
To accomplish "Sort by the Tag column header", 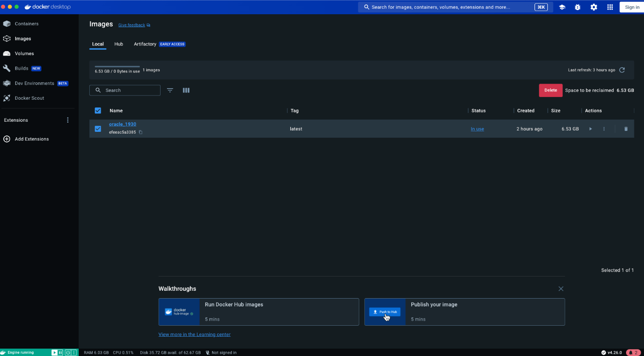I will (x=295, y=111).
